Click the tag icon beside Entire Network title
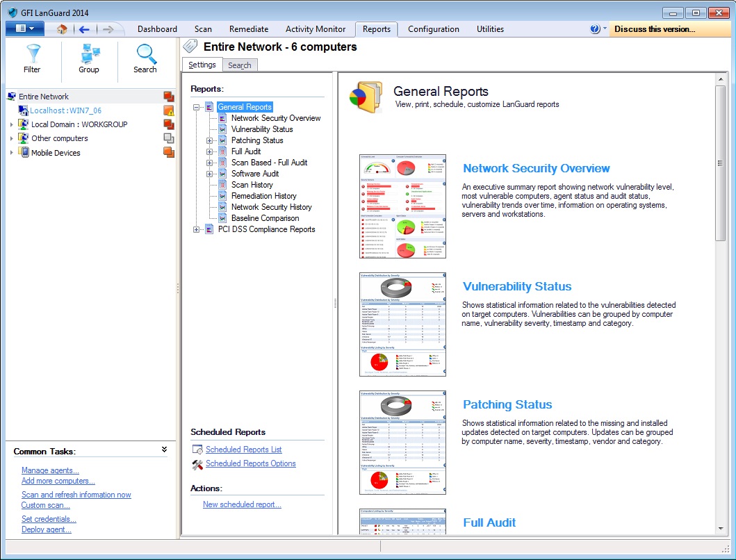 (190, 46)
